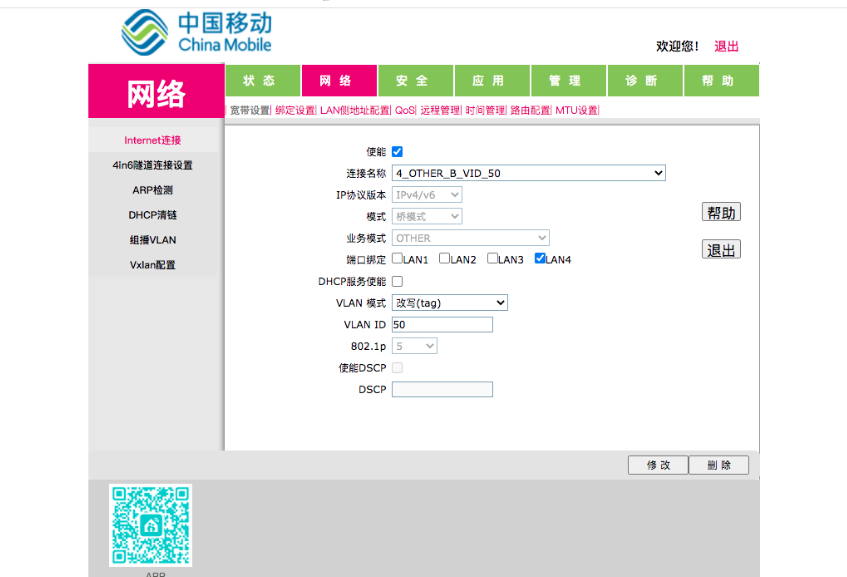Click the VLAN ID input field
847x577 pixels.
442,324
